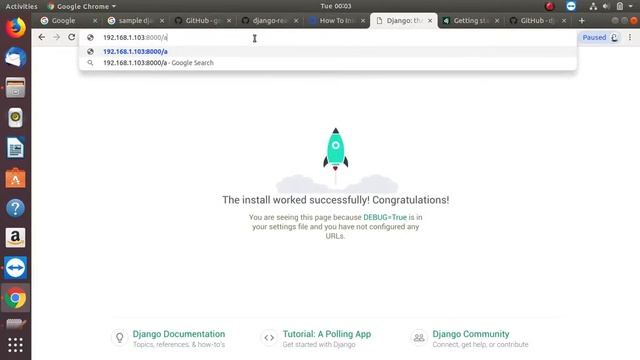Screen dimensions: 640x360
Task: Select the Google Search suggestion row
Action: [x=328, y=63]
